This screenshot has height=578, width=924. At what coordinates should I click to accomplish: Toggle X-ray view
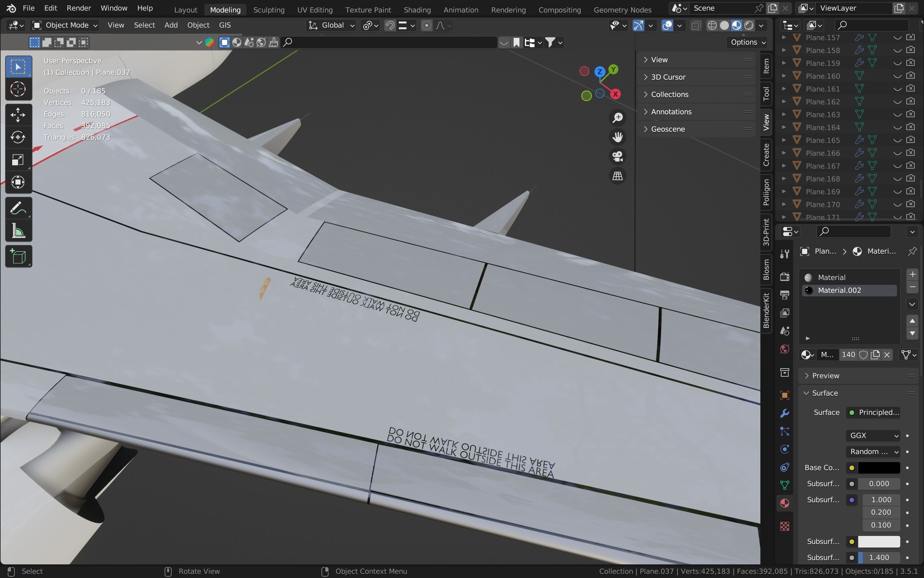[696, 25]
